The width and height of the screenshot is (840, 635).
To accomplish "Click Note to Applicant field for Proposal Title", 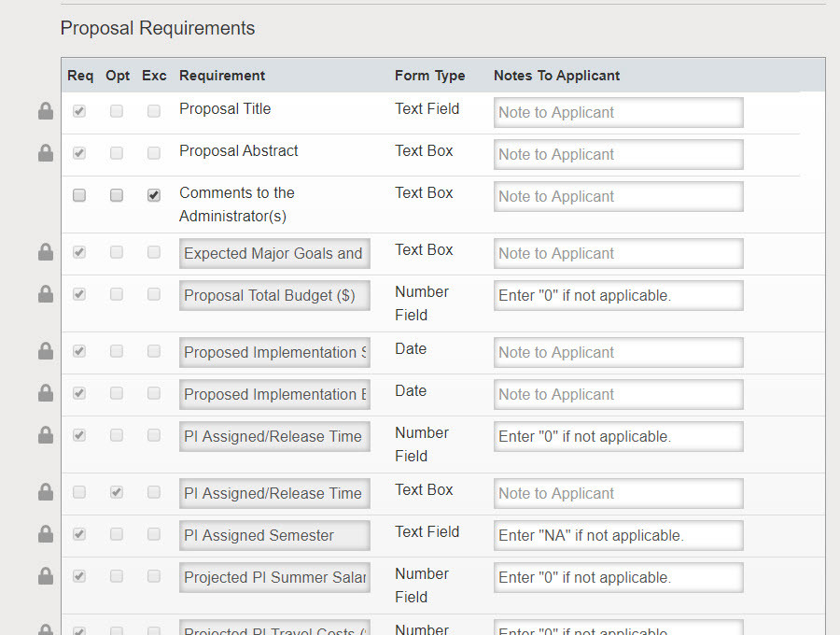I will (x=619, y=113).
